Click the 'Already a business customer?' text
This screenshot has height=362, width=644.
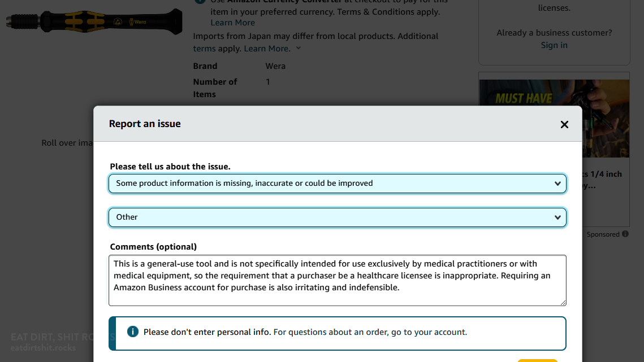pyautogui.click(x=554, y=33)
